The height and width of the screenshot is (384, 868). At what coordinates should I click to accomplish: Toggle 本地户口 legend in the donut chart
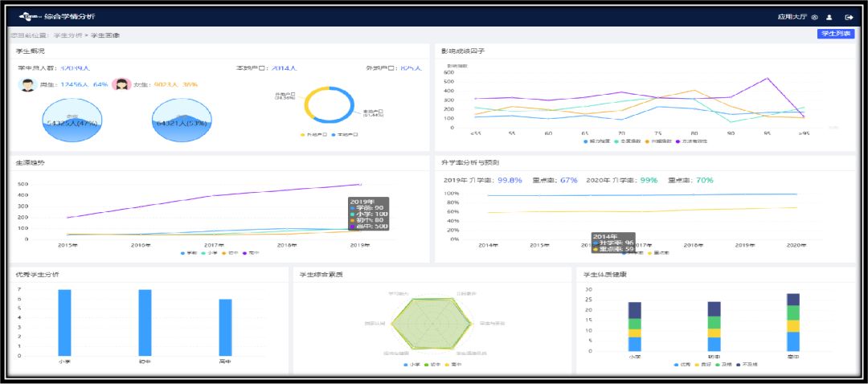pyautogui.click(x=344, y=134)
